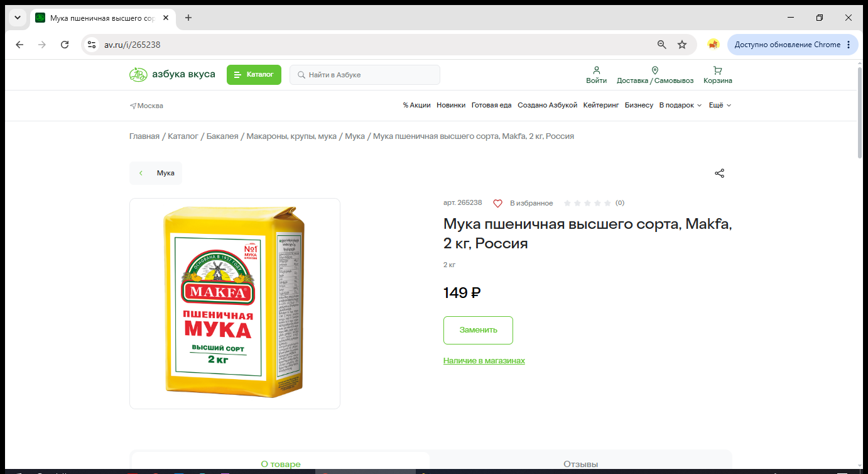
Task: Expand the Ещё dropdown menu
Action: pyautogui.click(x=720, y=105)
